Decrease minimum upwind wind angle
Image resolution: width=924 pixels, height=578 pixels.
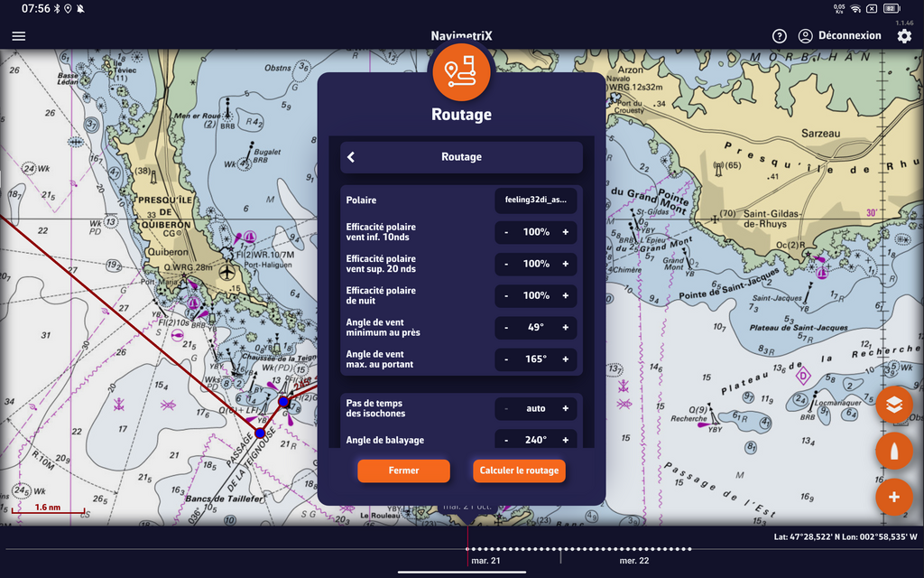[x=506, y=328]
